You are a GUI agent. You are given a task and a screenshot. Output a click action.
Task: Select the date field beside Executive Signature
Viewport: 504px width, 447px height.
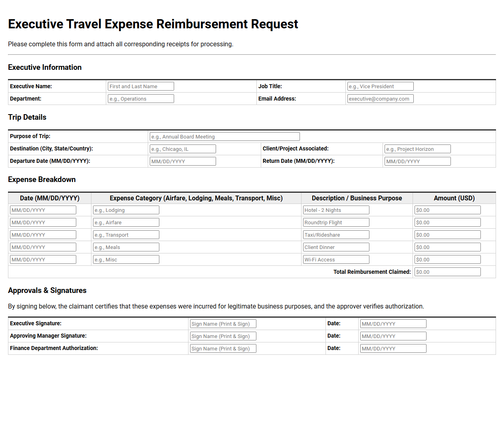(x=393, y=324)
